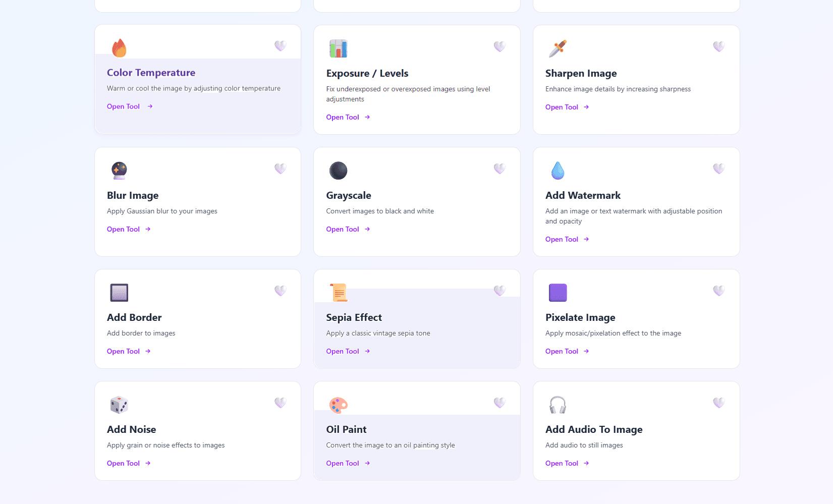Open Tool link under Add Watermark
The height and width of the screenshot is (504, 833).
pos(567,239)
